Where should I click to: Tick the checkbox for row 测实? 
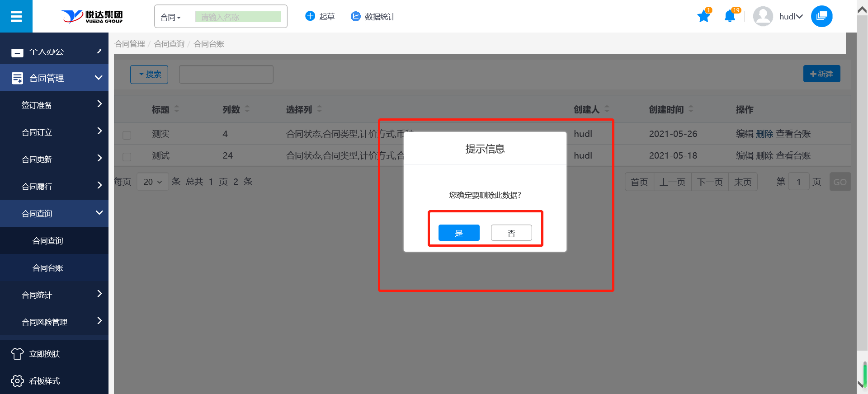click(127, 135)
